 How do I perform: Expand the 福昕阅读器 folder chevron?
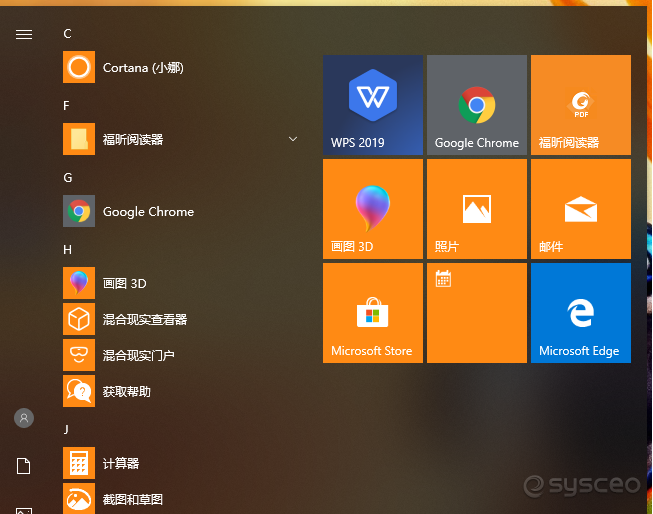click(x=293, y=139)
